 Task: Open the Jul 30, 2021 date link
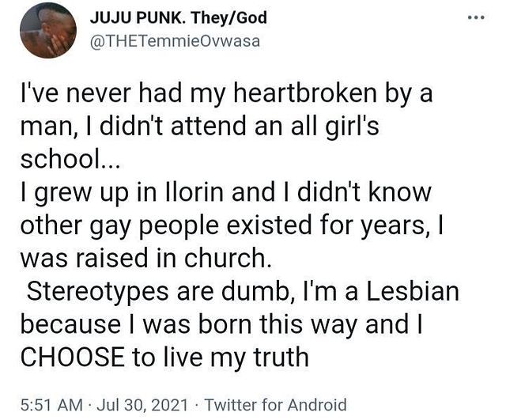click(x=142, y=404)
